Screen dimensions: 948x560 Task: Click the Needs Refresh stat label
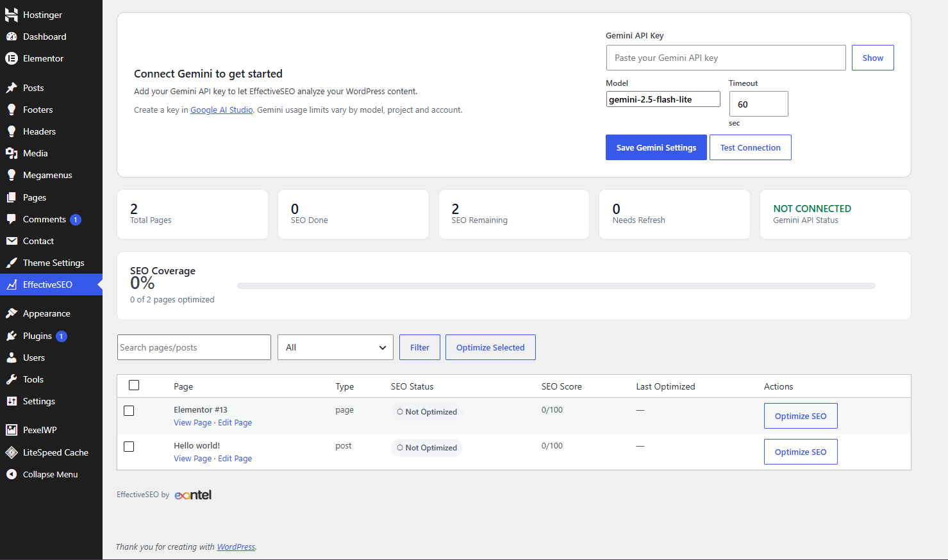[638, 220]
